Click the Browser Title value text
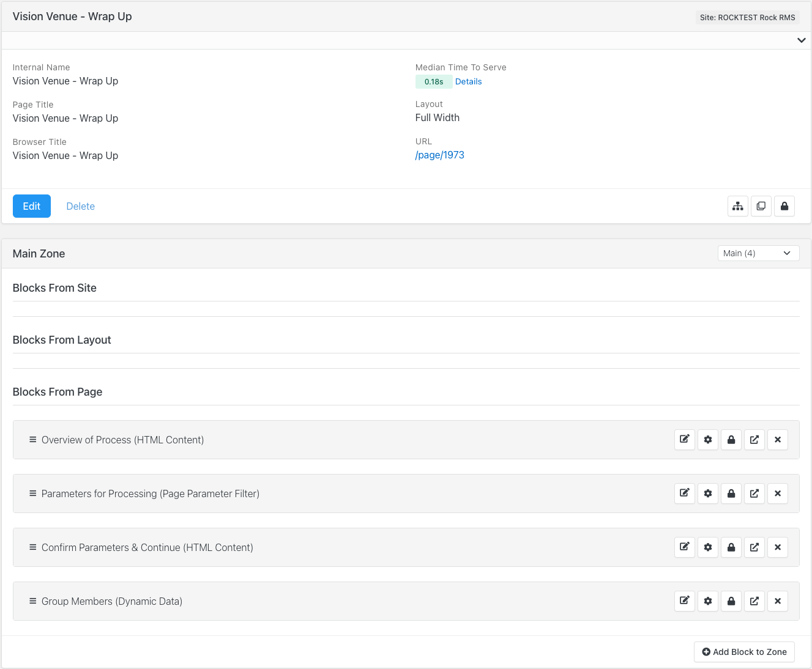The width and height of the screenshot is (812, 669). point(65,156)
